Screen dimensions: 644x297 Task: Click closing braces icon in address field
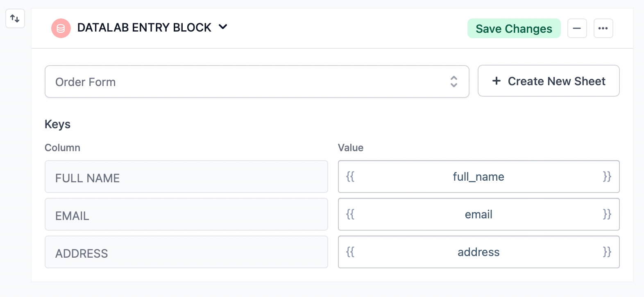(607, 252)
